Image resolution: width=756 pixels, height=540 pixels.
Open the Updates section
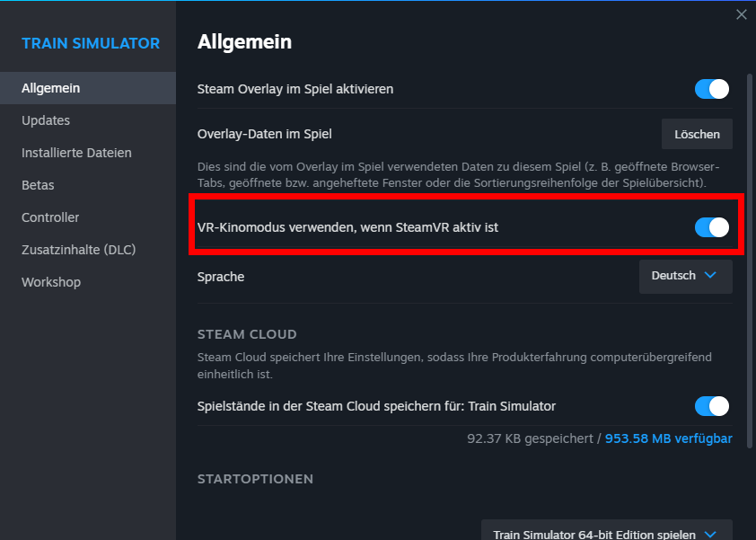coord(46,120)
